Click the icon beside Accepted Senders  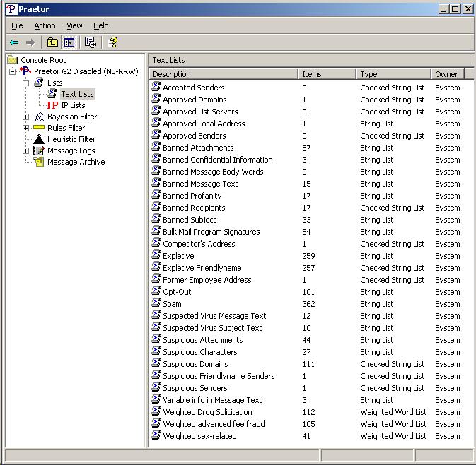click(x=156, y=87)
